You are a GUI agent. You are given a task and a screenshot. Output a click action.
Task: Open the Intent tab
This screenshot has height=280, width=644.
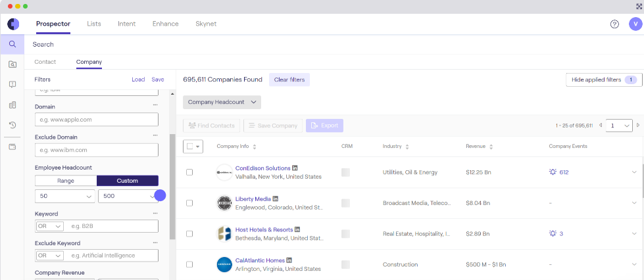pyautogui.click(x=126, y=24)
